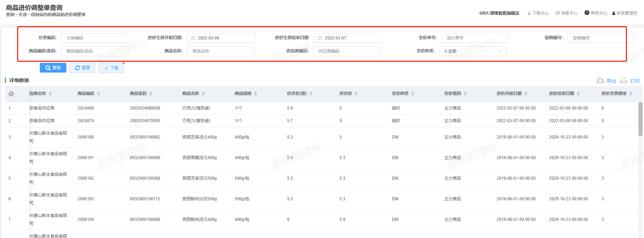644x238 pixels.
Task: Sort by 商品规格 column
Action: (256, 94)
